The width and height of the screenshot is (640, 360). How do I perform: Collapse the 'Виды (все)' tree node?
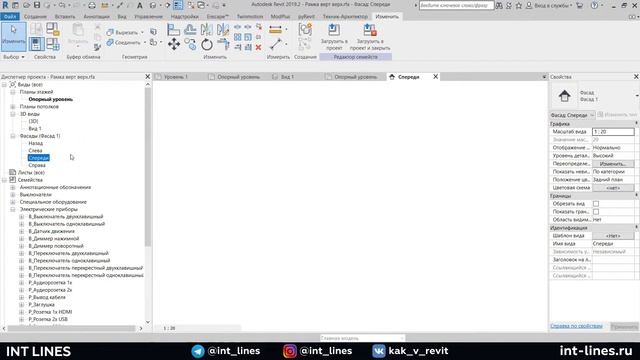[4, 84]
